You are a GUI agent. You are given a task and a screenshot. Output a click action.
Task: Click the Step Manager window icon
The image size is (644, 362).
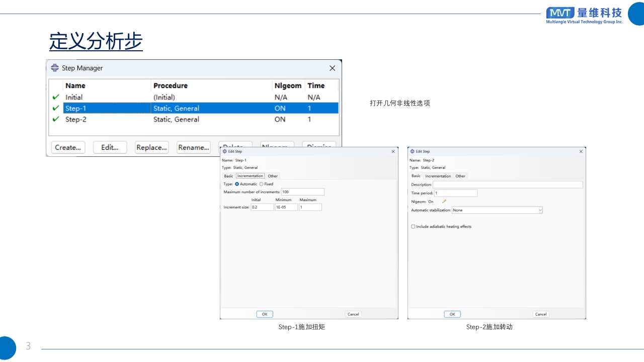[x=55, y=68]
